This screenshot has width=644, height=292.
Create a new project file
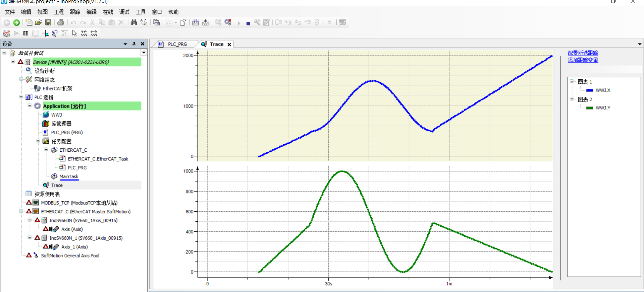tap(29, 22)
